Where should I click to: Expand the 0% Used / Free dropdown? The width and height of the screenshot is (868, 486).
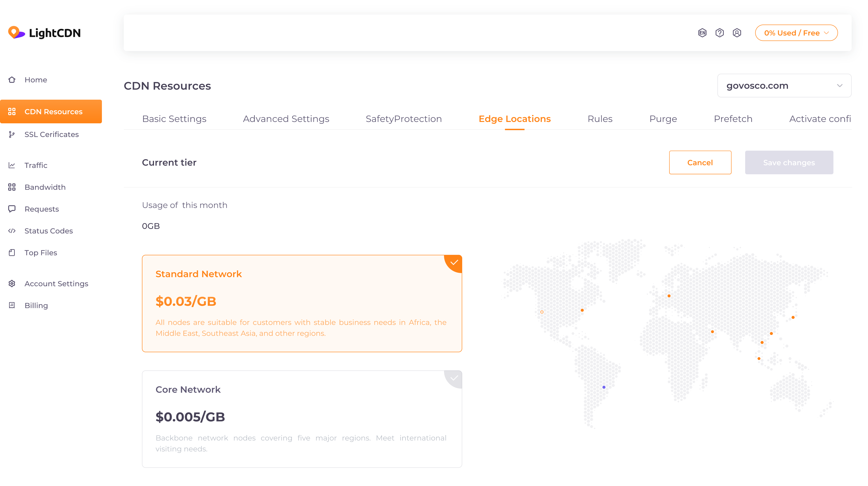tap(796, 33)
